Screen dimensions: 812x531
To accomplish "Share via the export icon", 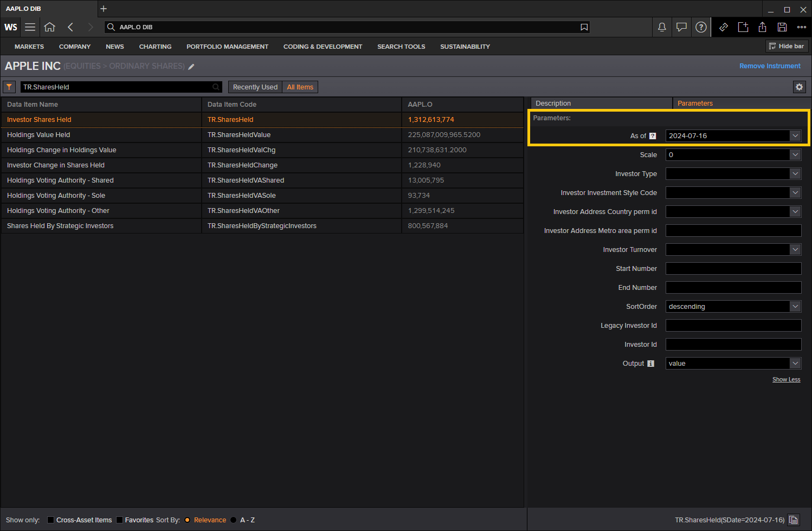I will [763, 27].
